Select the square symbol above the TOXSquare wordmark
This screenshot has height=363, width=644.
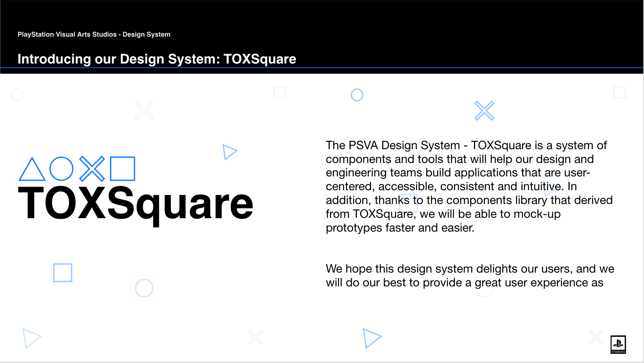coord(123,169)
